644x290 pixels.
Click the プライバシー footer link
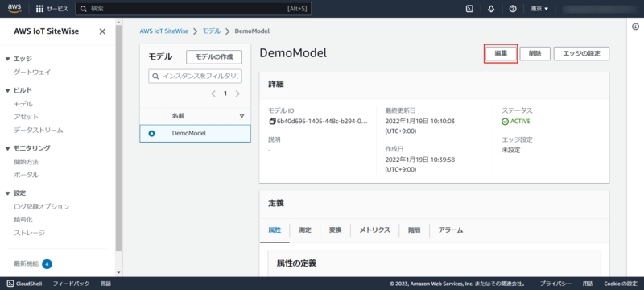click(555, 284)
